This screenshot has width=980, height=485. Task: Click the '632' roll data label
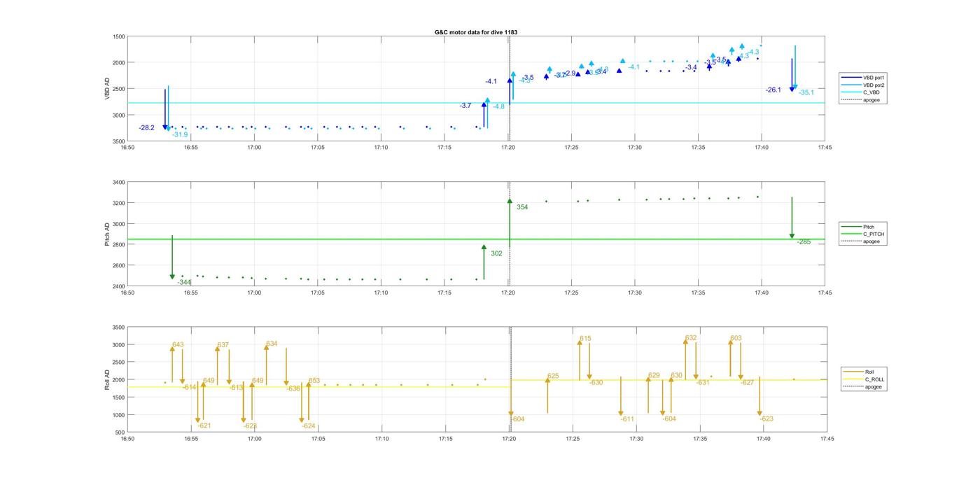pyautogui.click(x=691, y=337)
